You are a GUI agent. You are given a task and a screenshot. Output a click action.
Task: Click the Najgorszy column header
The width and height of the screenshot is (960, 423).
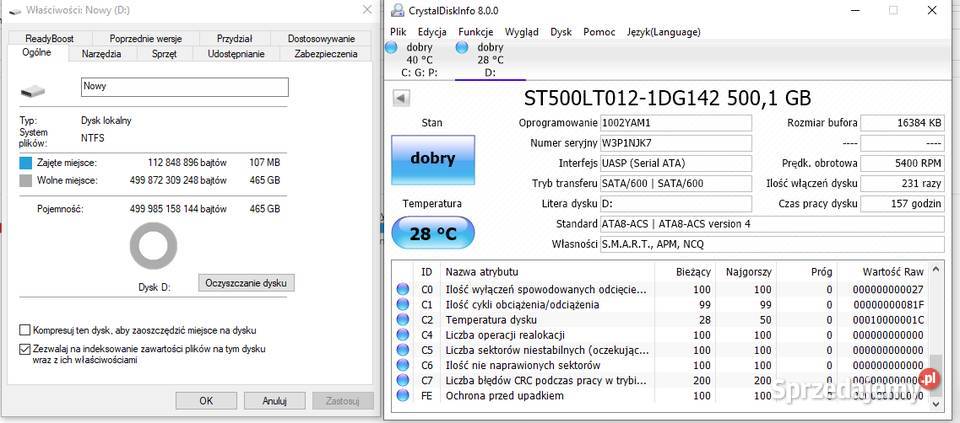[x=746, y=271]
